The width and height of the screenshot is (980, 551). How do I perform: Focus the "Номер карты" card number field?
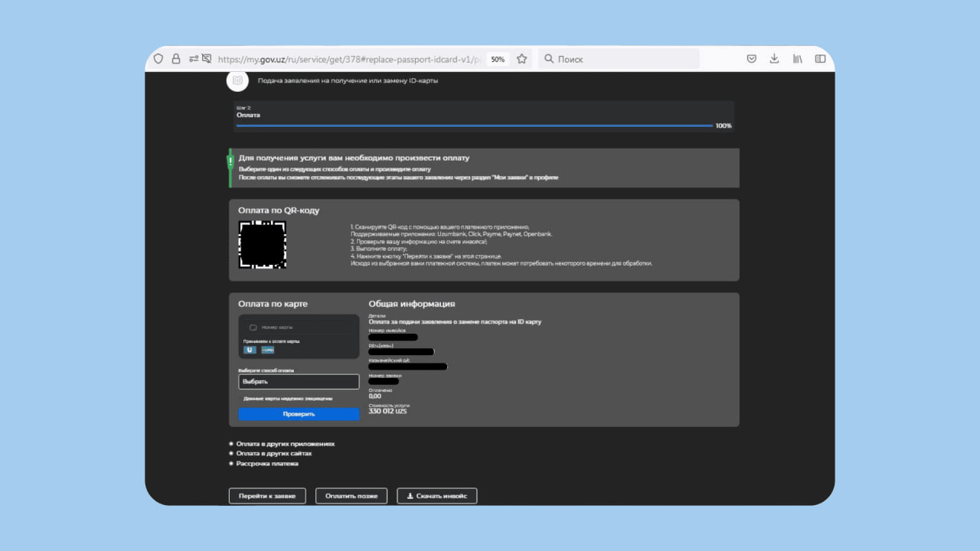point(299,328)
